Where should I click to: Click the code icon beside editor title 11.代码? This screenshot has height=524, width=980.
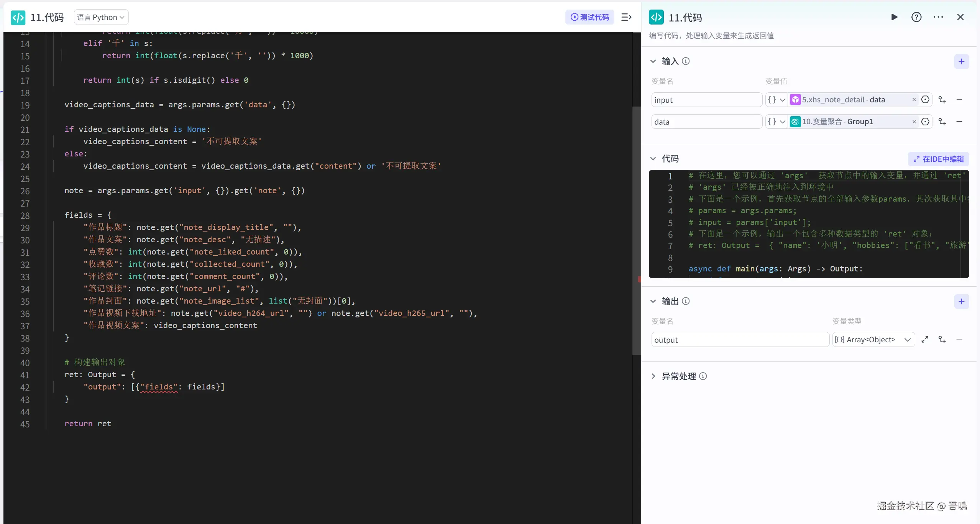tap(18, 17)
